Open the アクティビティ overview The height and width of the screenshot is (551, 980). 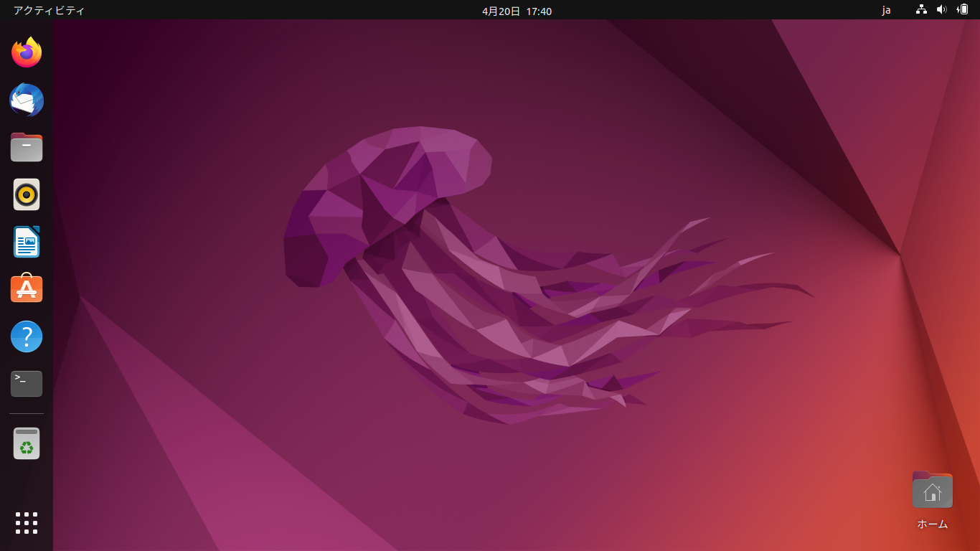point(49,11)
